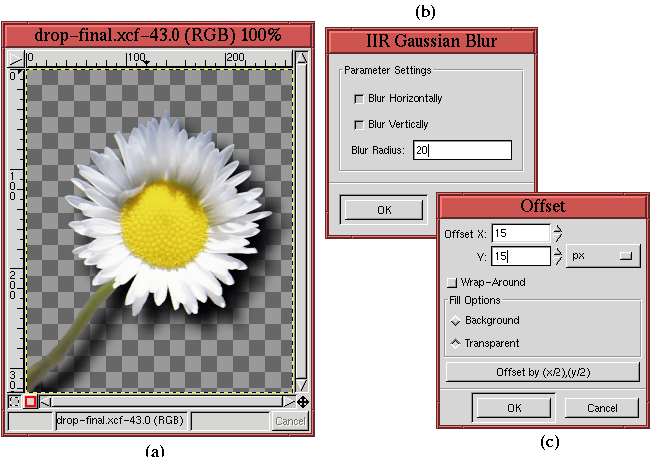Click the Offset Y spinner arrows
Screen dimensions: 650x457
tap(558, 257)
